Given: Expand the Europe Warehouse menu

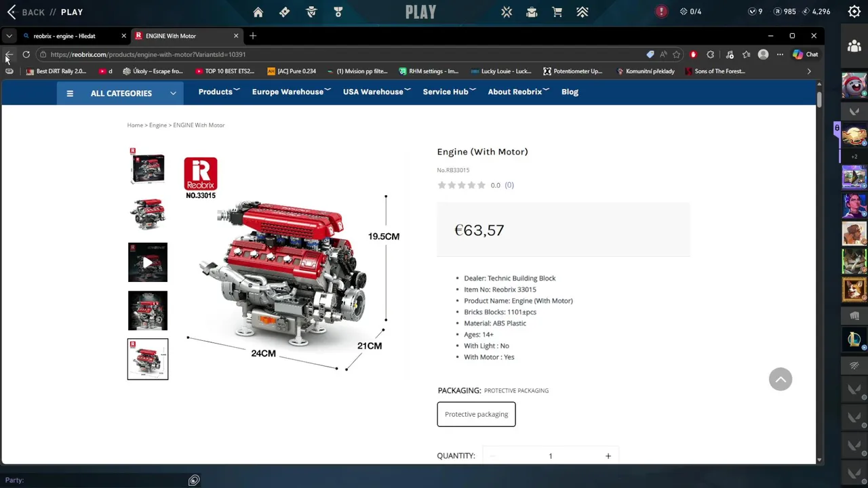Looking at the screenshot, I should coord(291,91).
